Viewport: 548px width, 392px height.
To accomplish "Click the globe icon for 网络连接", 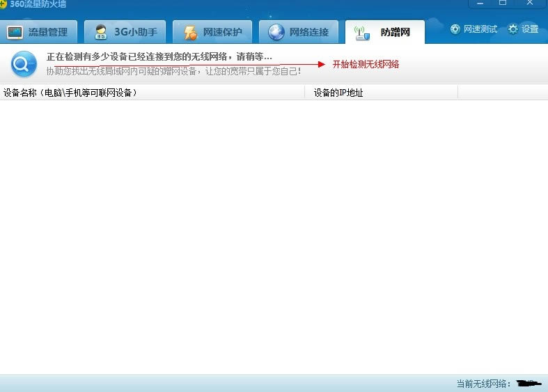I will 276,32.
